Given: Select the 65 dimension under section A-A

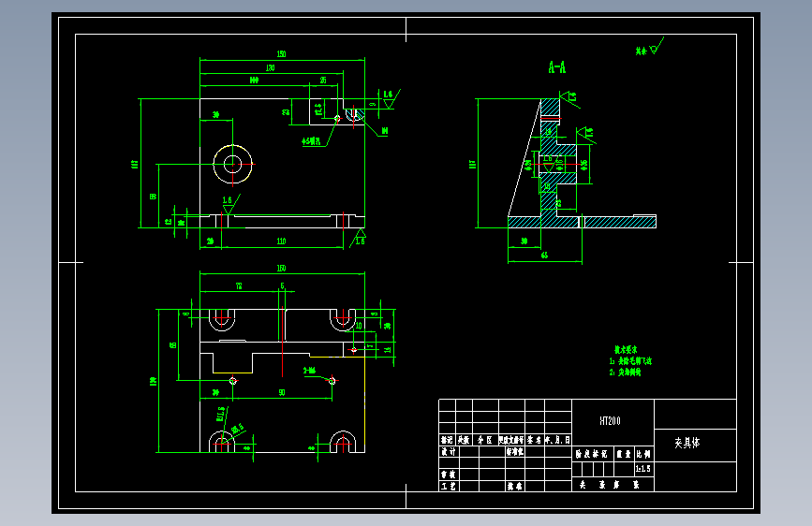Looking at the screenshot, I should pyautogui.click(x=544, y=256).
